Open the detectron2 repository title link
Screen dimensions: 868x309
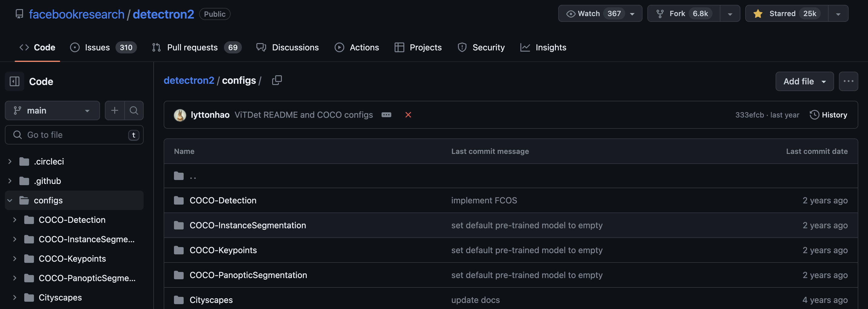(x=163, y=14)
